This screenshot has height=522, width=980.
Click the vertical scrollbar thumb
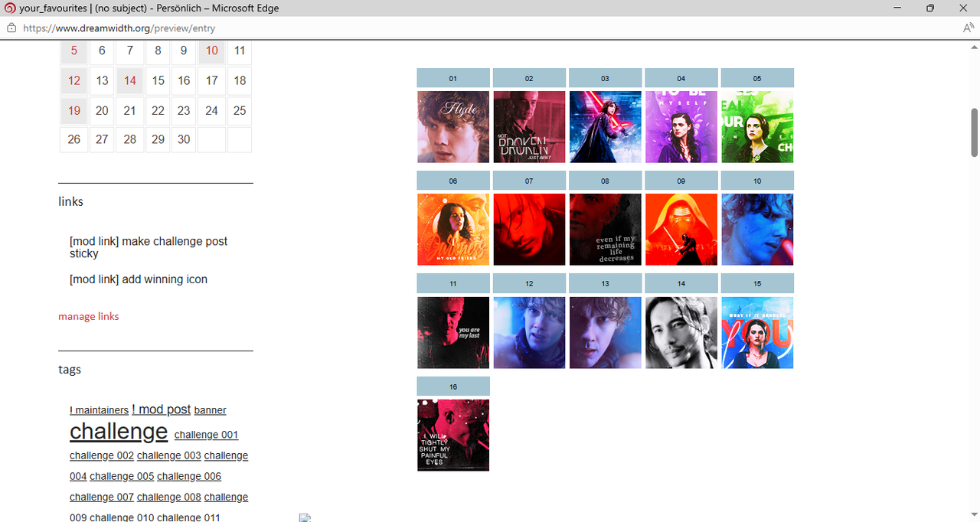[x=974, y=132]
